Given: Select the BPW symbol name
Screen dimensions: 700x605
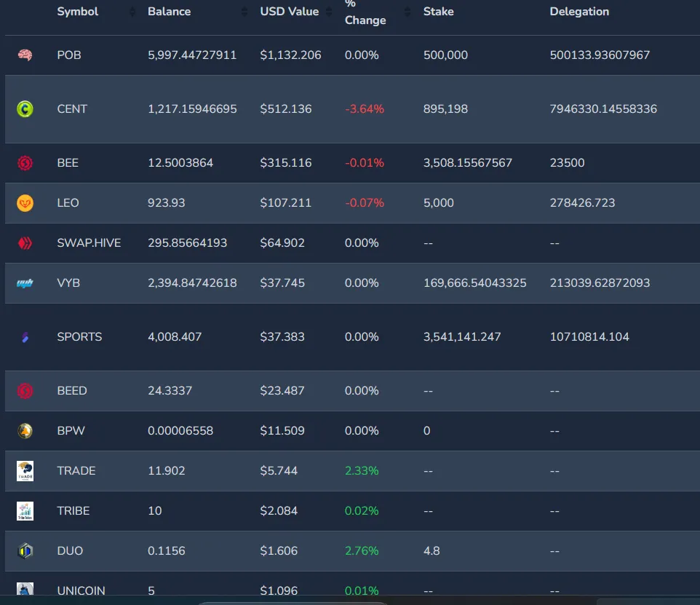Looking at the screenshot, I should tap(71, 431).
